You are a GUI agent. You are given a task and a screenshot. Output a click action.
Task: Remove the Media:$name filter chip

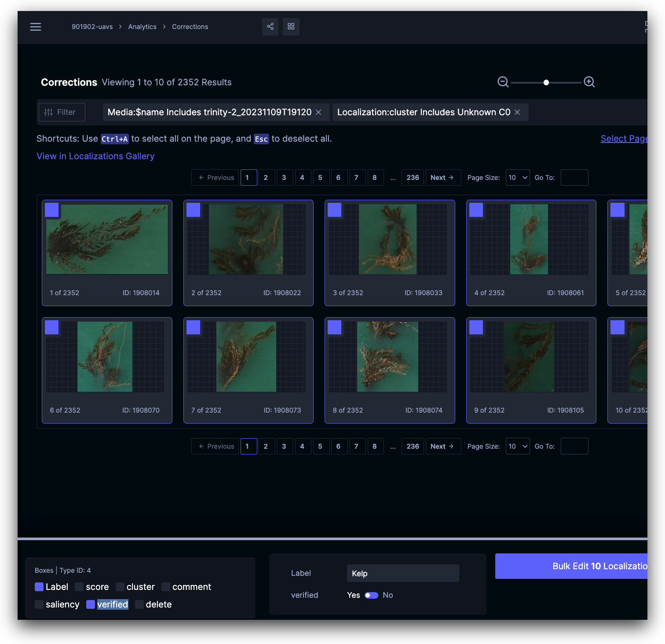coord(318,112)
